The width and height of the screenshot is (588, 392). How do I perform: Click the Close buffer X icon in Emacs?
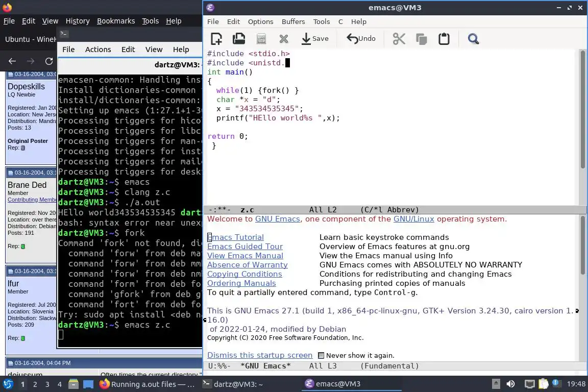pyautogui.click(x=284, y=39)
